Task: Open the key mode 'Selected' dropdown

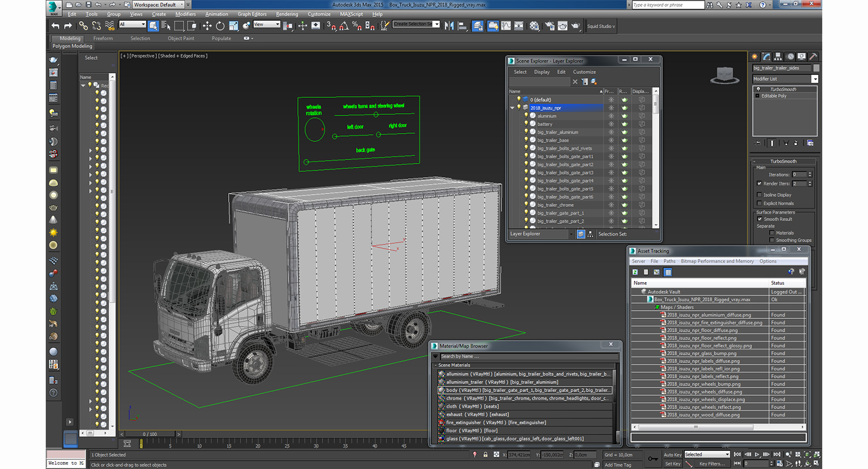Action: [x=707, y=454]
